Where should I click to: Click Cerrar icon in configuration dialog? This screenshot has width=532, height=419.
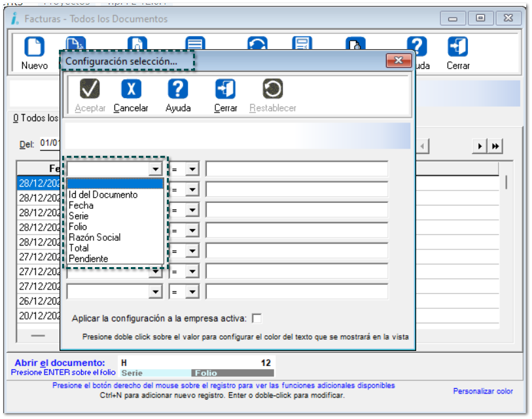pos(226,89)
